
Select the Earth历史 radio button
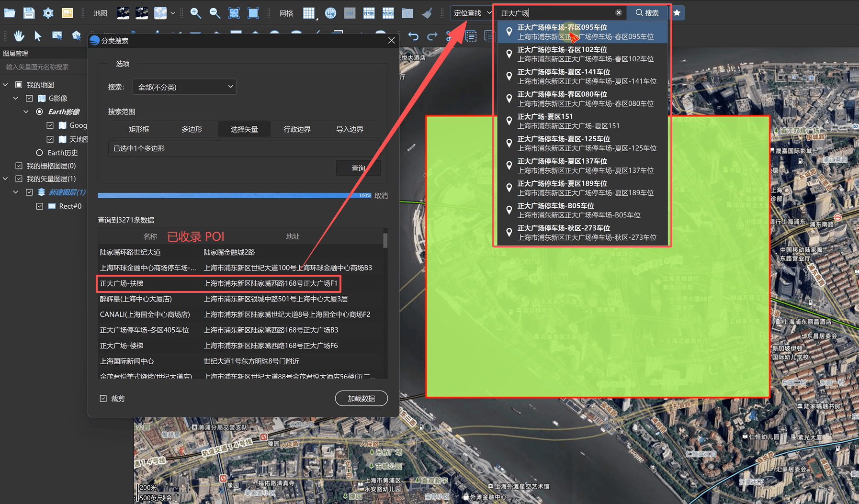coord(40,153)
